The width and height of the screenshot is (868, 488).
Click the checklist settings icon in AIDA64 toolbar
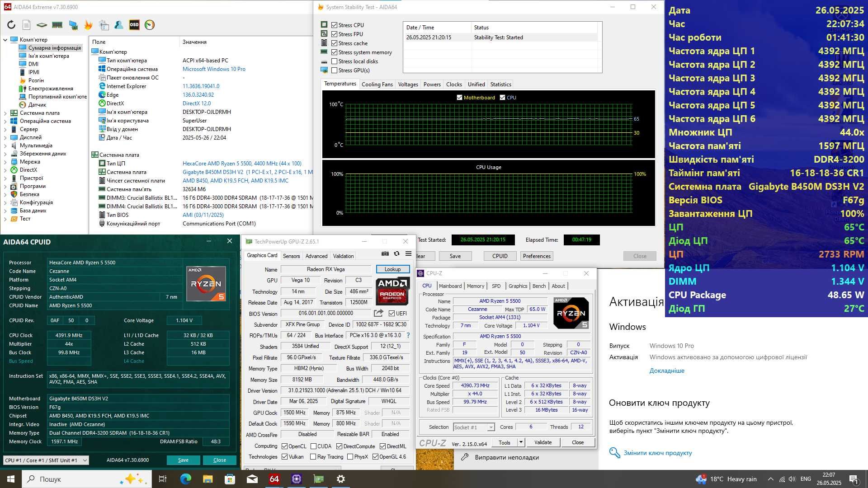pos(104,25)
